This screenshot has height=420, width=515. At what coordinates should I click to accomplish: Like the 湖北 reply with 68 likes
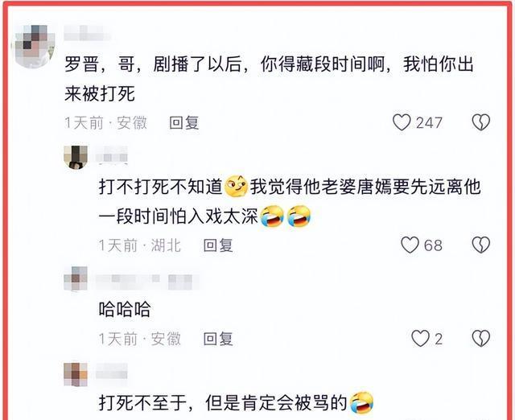pyautogui.click(x=410, y=245)
